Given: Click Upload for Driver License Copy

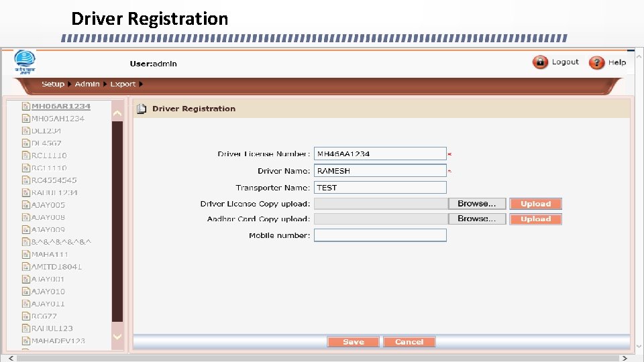Looking at the screenshot, I should point(535,204).
